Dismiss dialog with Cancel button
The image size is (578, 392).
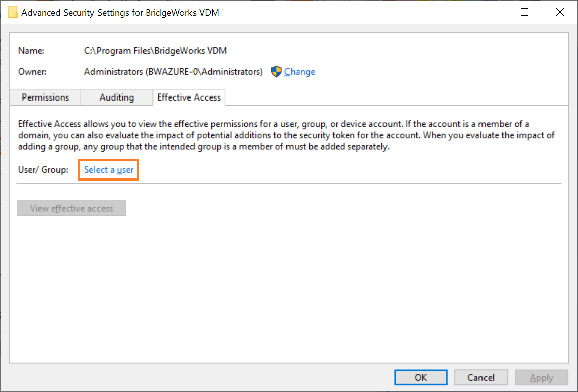[481, 377]
